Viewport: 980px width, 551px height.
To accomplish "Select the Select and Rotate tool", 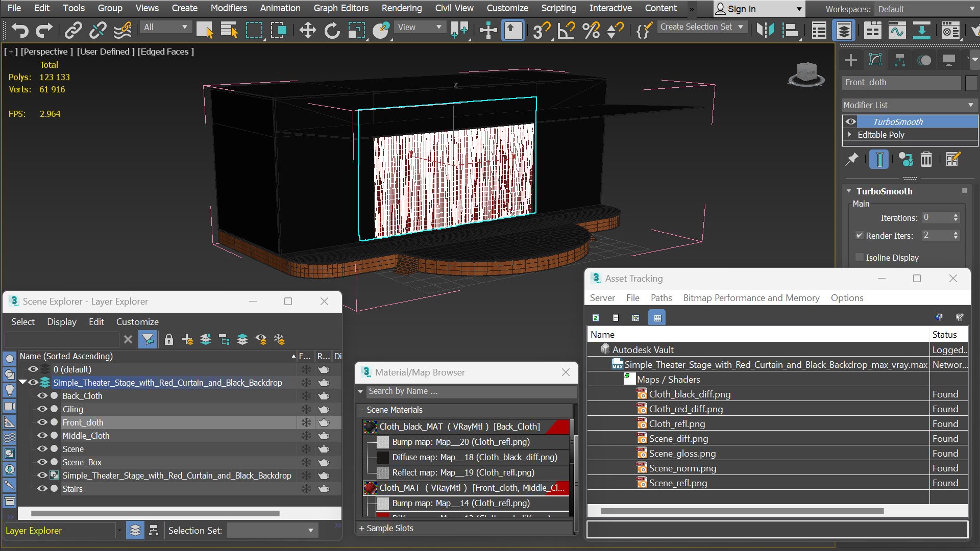I will (332, 30).
